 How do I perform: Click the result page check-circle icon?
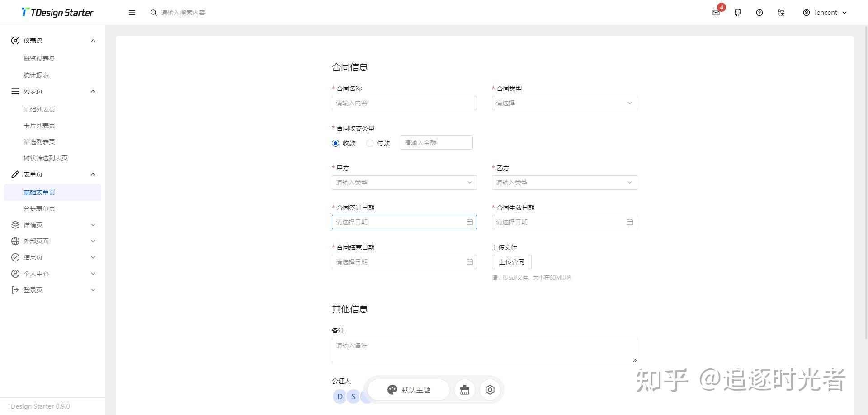15,257
